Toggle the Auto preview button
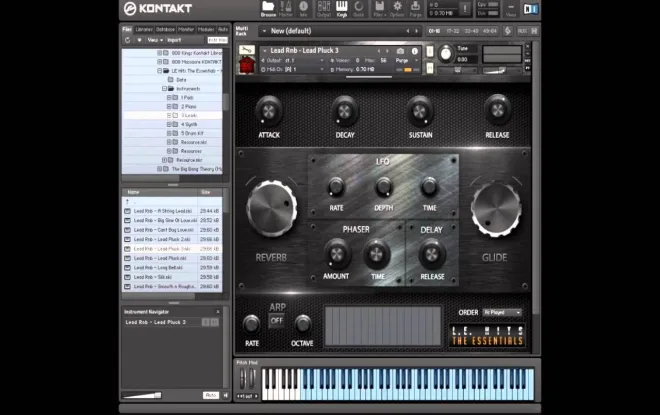Screen dimensions: 660x415 click(211, 395)
